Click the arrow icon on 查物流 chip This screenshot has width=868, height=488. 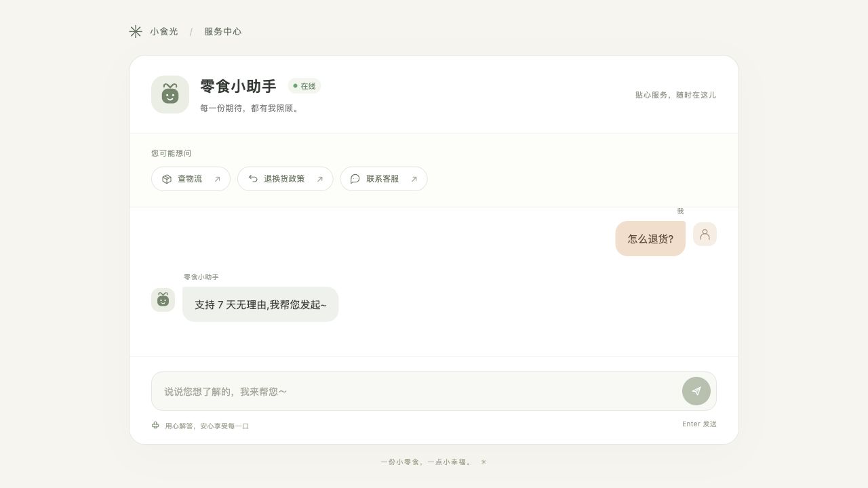[x=217, y=179]
